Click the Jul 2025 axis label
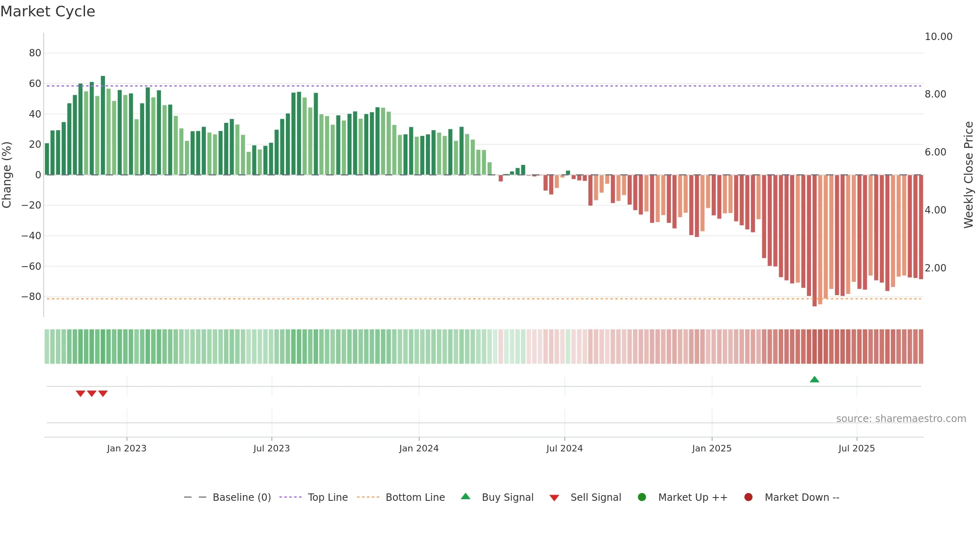The height and width of the screenshot is (551, 980). 857,448
